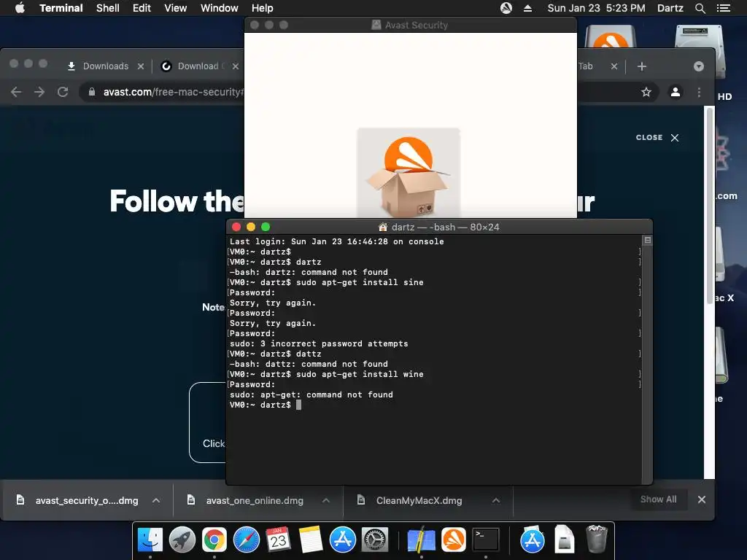Open Terminal icon in the dock
Screen dimensions: 747x560
click(485, 540)
